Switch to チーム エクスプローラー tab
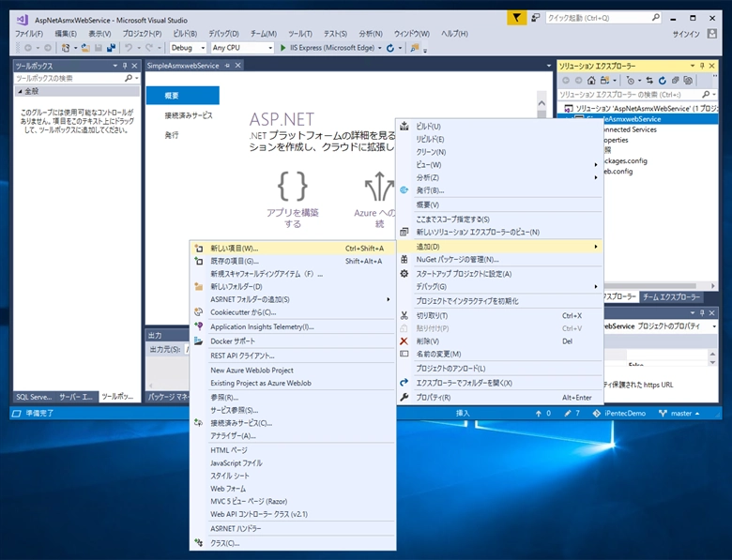Image resolution: width=732 pixels, height=560 pixels. pyautogui.click(x=671, y=296)
